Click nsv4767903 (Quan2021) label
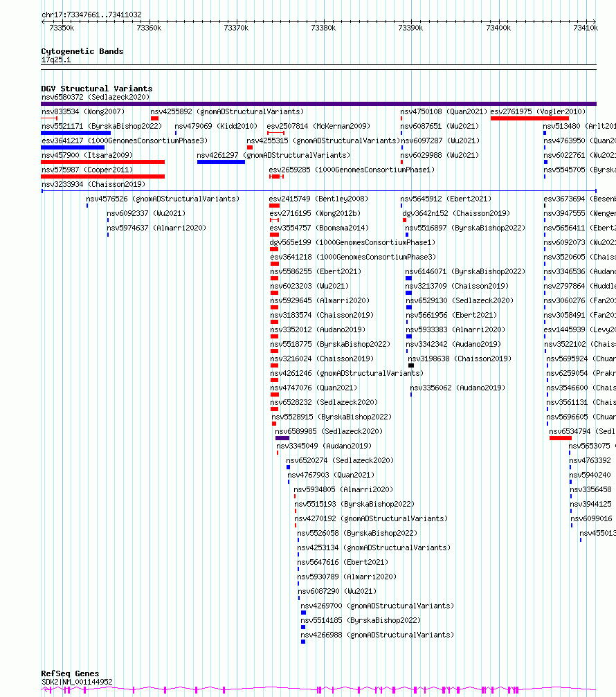This screenshot has width=616, height=697. (331, 476)
